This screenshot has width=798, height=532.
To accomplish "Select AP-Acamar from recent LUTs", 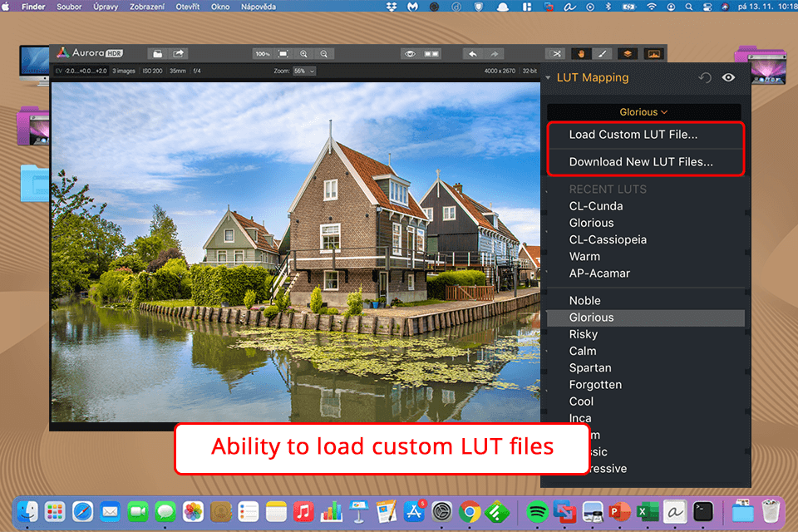I will [599, 273].
